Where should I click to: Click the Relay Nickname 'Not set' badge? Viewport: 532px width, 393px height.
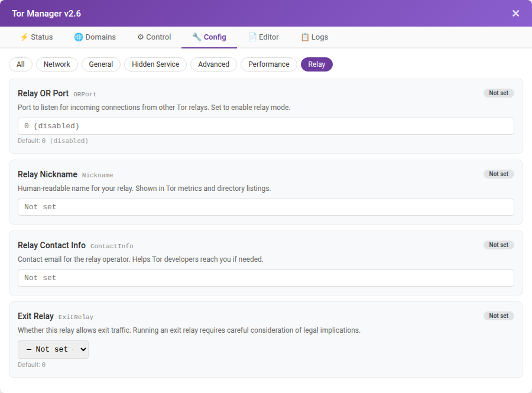(x=499, y=174)
